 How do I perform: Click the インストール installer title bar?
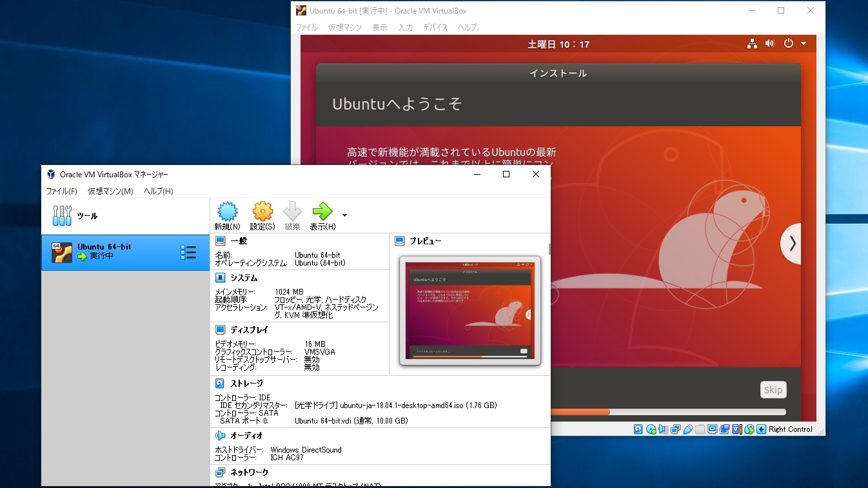tap(558, 73)
